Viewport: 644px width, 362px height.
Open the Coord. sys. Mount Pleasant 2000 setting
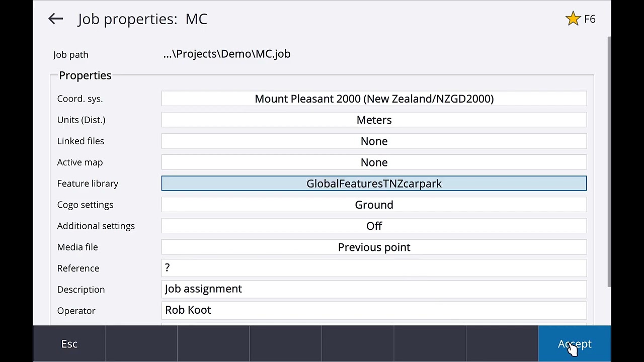(374, 99)
